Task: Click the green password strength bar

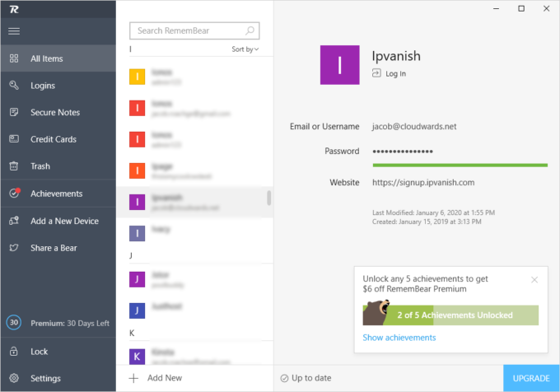Action: [460, 166]
